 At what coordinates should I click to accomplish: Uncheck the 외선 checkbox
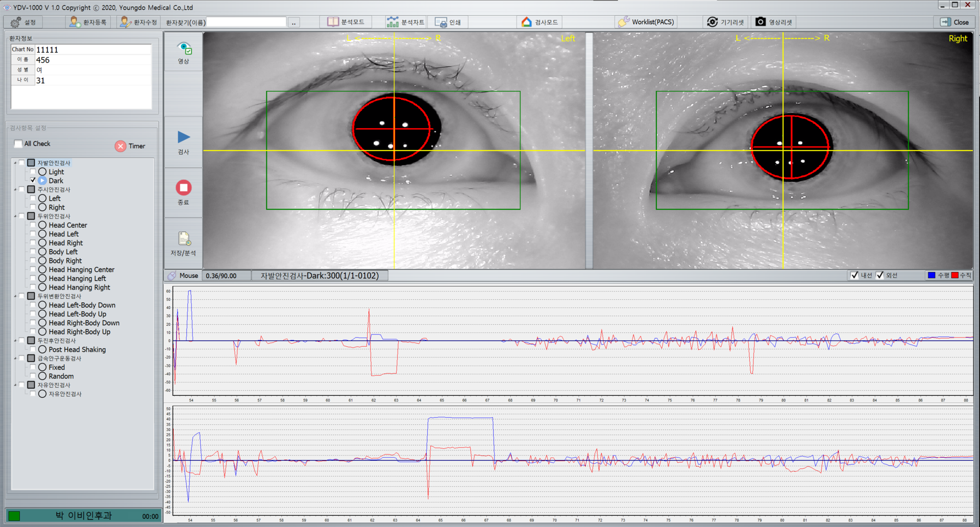[880, 275]
